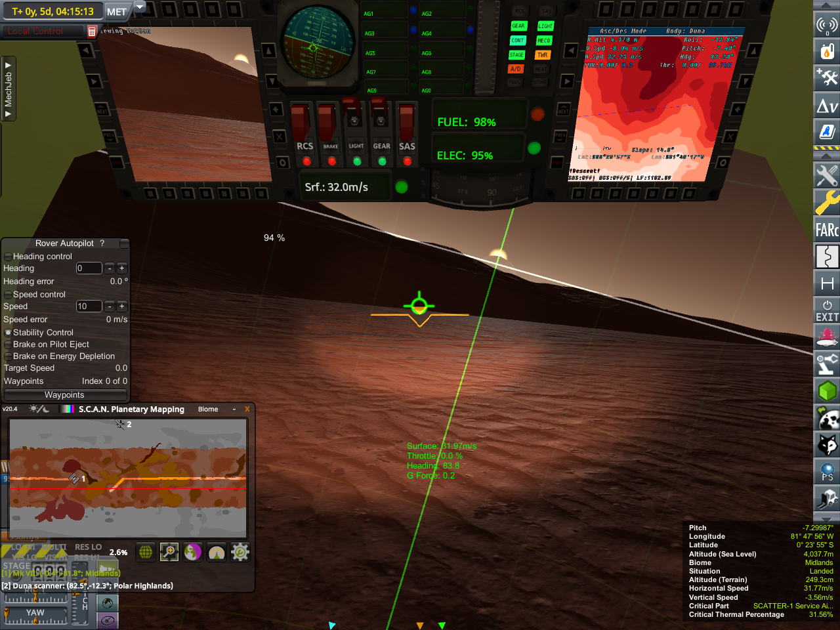Click the pink hat toolbar icon
Viewport: 840px width, 630px height.
[826, 337]
